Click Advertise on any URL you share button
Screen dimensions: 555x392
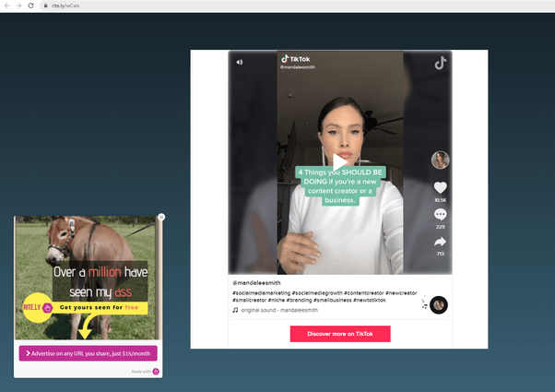89,353
